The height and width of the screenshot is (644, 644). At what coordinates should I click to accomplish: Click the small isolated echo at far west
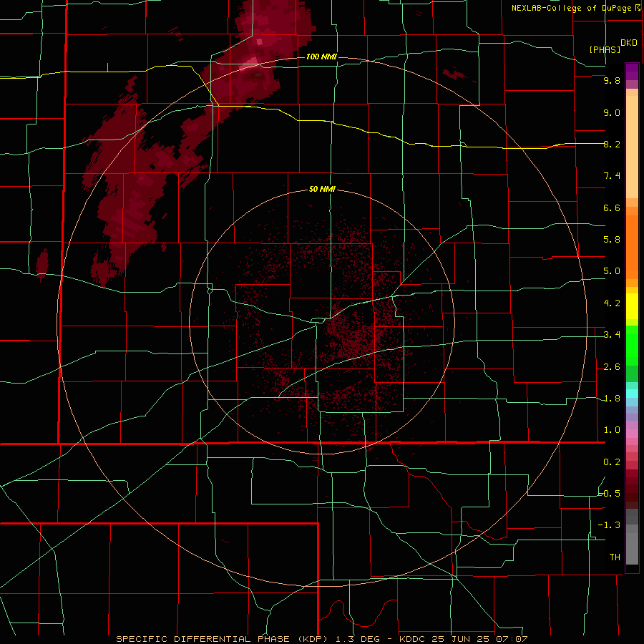(42, 265)
